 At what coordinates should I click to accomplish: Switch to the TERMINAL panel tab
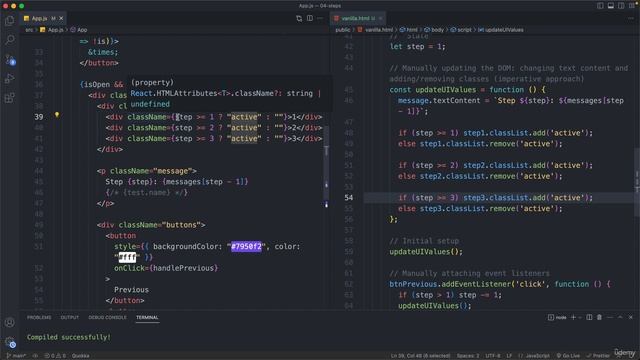(x=147, y=317)
